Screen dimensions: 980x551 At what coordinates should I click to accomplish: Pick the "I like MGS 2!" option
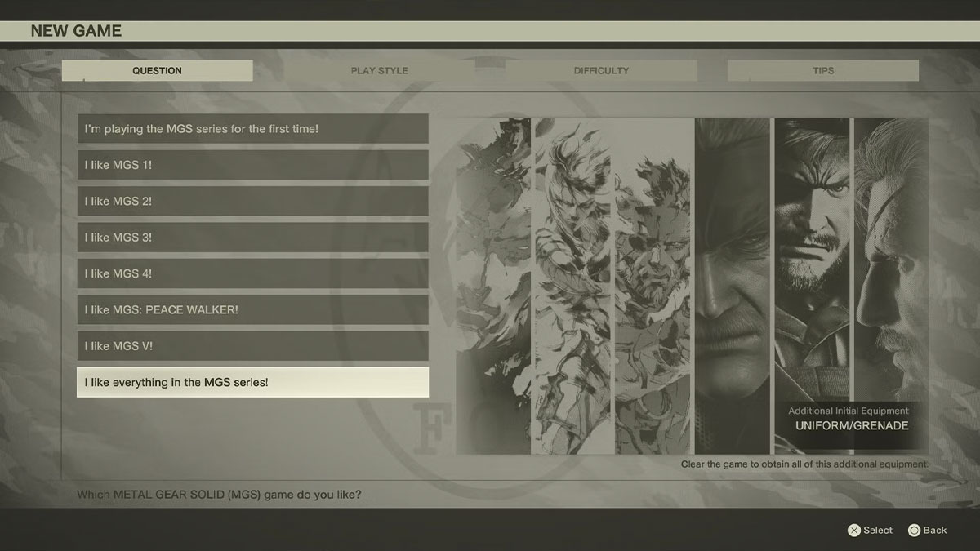(252, 201)
